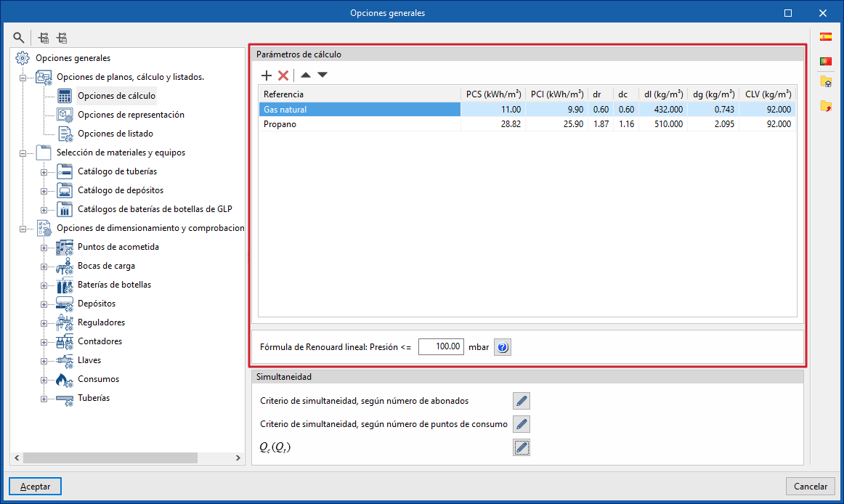This screenshot has height=504, width=844.
Task: Click the folder with settings icon
Action: pyautogui.click(x=826, y=82)
